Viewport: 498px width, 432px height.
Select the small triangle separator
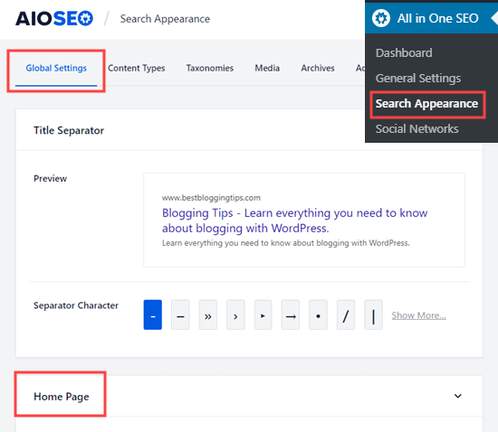pos(263,315)
